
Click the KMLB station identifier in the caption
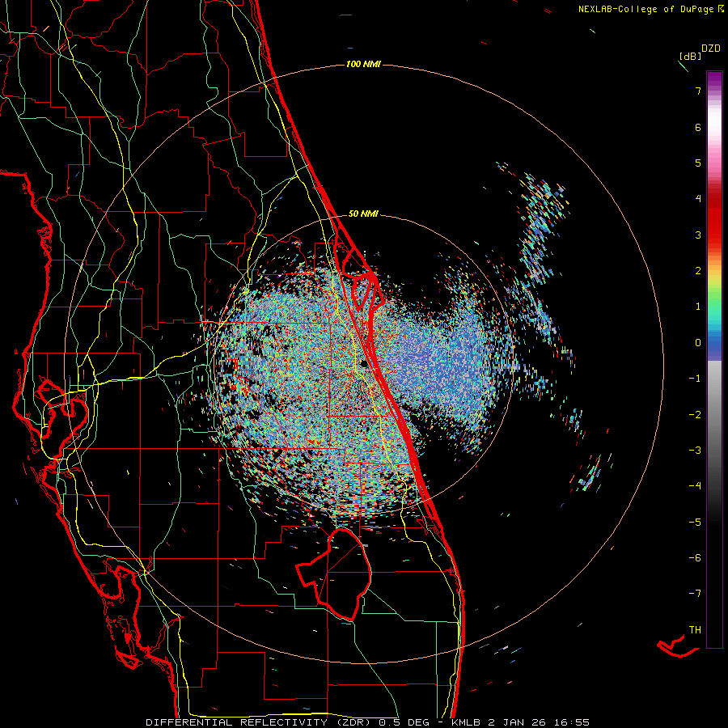(466, 722)
